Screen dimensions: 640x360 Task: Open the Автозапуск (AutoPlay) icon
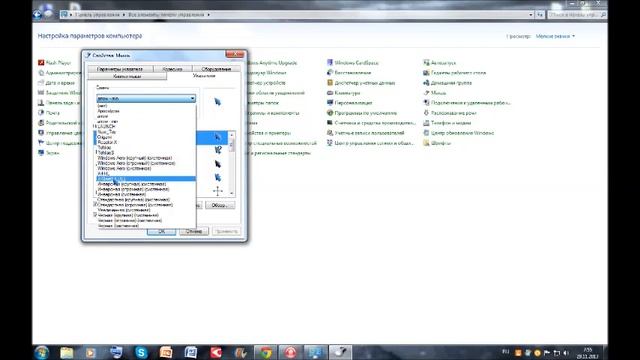click(439, 63)
